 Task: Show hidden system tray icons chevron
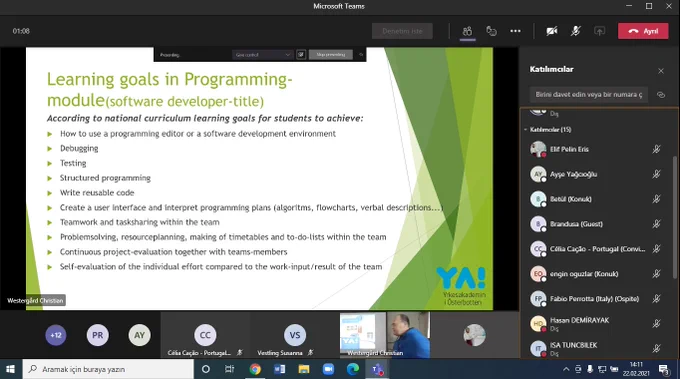coord(566,369)
